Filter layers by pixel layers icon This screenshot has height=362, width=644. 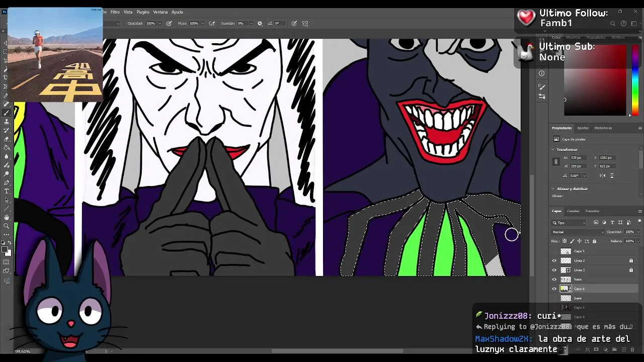[596, 222]
